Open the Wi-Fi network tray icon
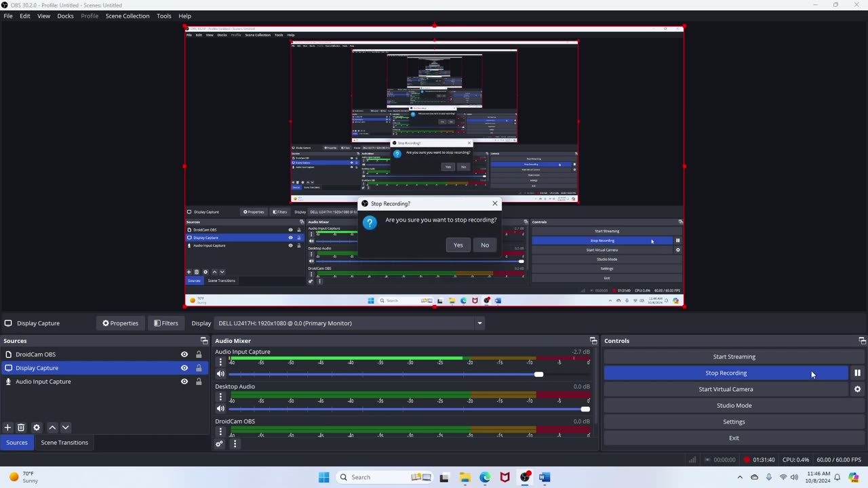This screenshot has height=488, width=868. point(783,477)
